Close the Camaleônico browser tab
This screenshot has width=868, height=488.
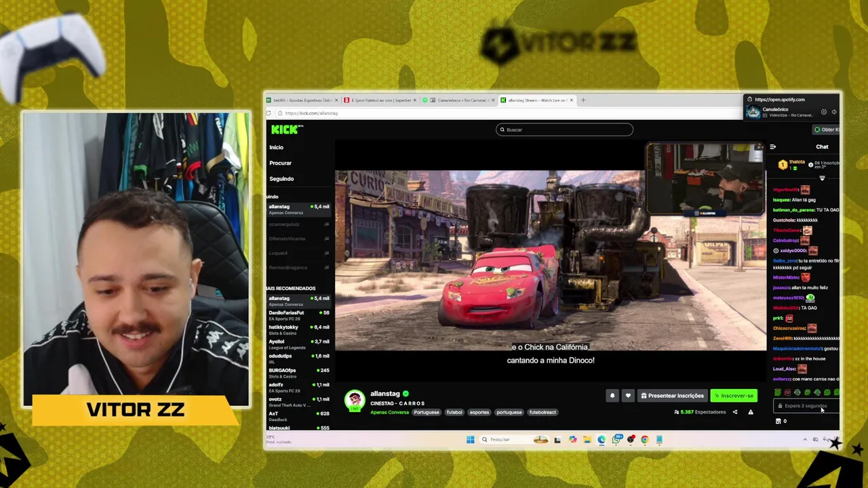493,100
